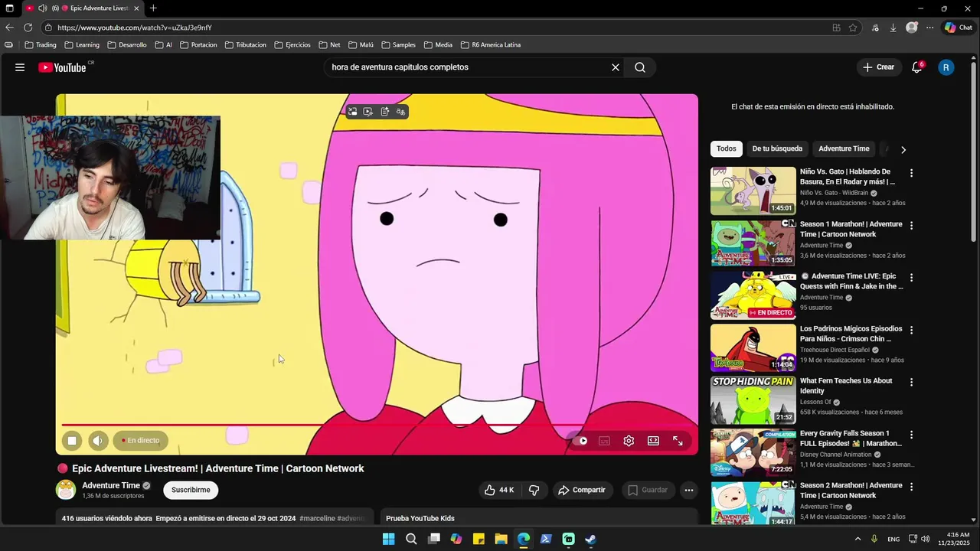The width and height of the screenshot is (980, 551).
Task: Click the Crear button
Action: point(878,67)
